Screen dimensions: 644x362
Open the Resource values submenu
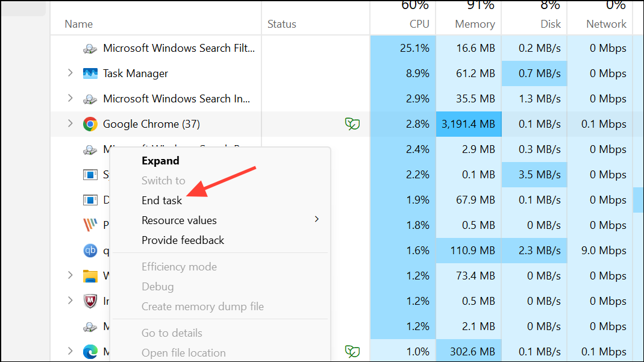179,220
